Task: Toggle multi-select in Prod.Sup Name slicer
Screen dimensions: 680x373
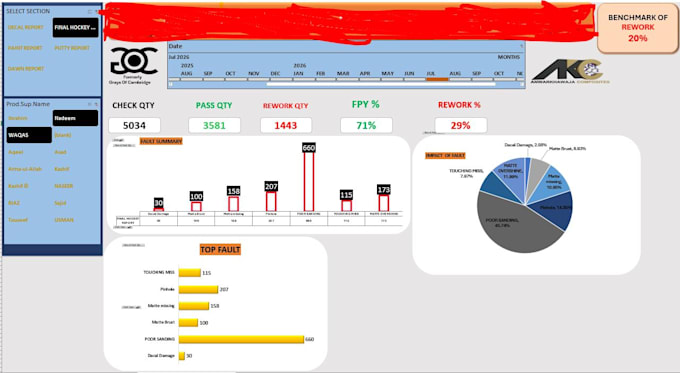Action: [90, 104]
